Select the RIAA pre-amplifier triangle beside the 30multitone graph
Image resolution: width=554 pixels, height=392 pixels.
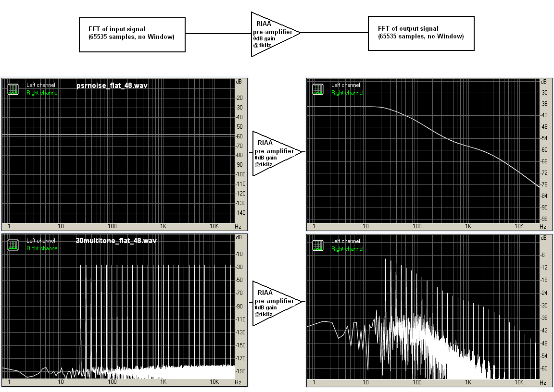(x=277, y=303)
